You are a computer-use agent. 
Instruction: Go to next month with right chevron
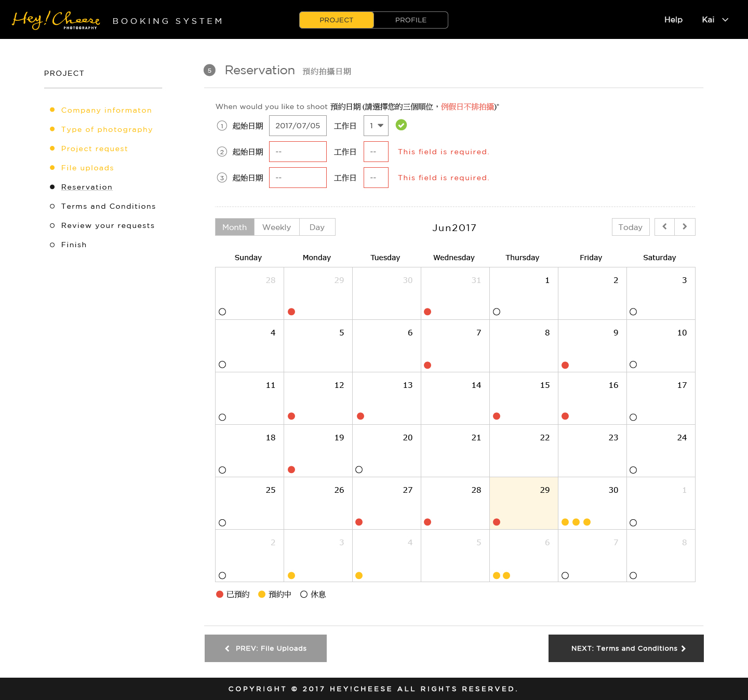(685, 227)
